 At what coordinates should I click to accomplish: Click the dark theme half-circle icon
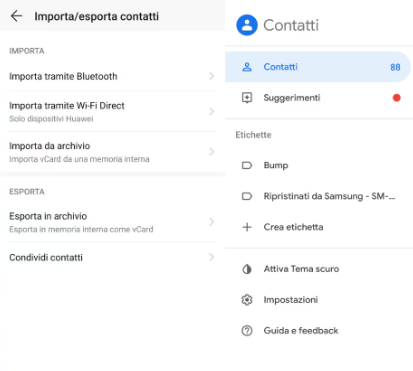(247, 269)
